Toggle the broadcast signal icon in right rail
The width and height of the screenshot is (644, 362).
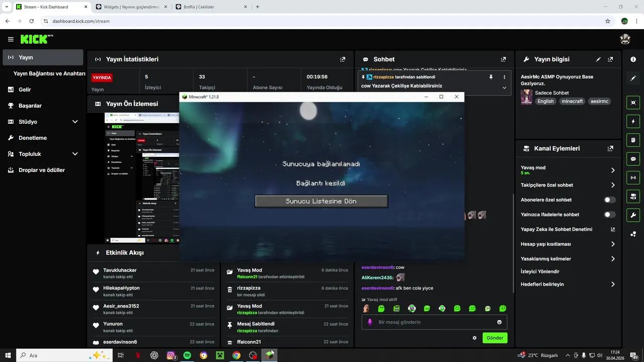coord(633,177)
